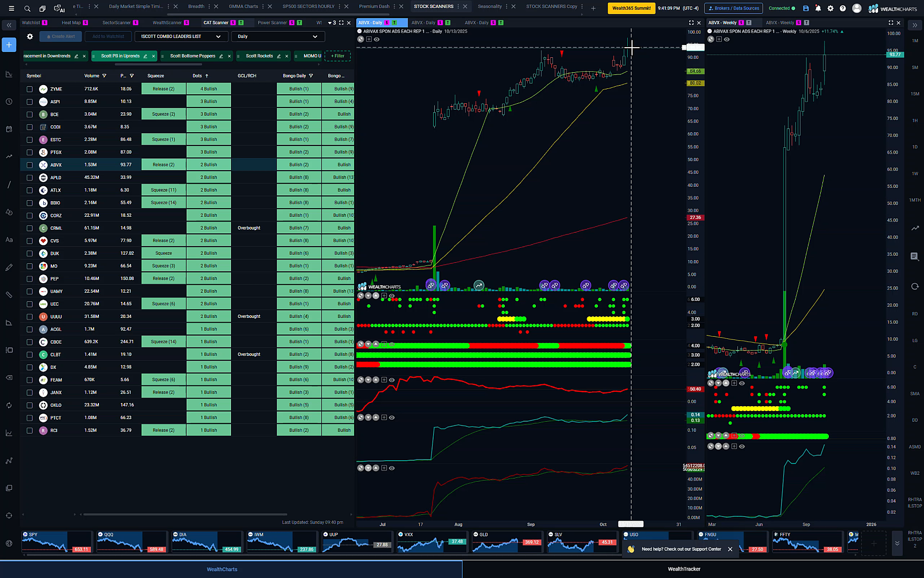Click the blue save layout icon

tap(806, 9)
